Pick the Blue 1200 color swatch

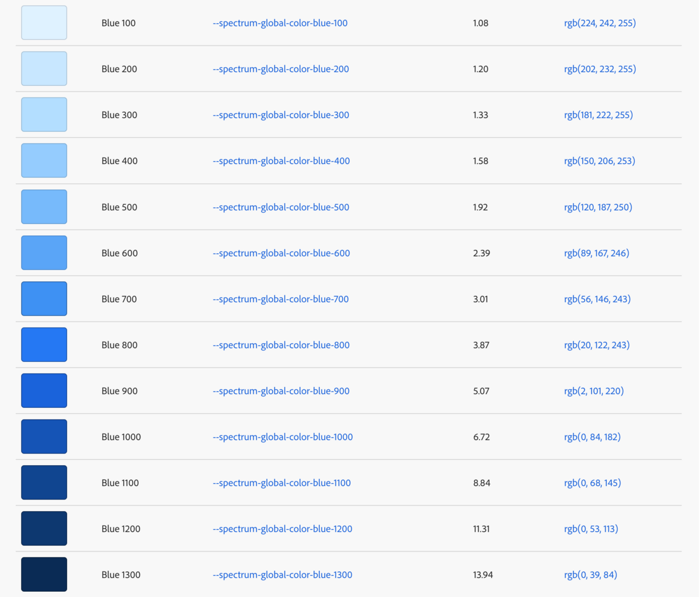(44, 529)
